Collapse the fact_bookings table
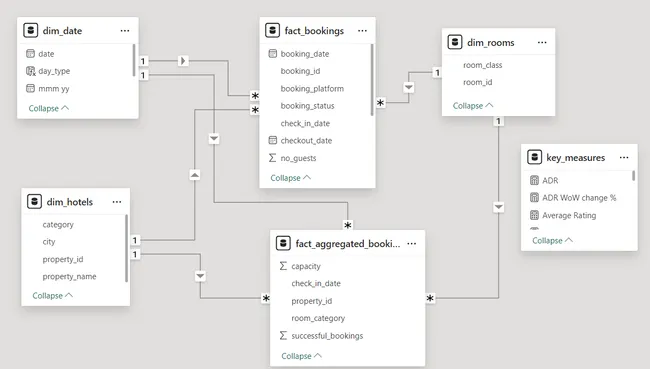 coord(290,178)
